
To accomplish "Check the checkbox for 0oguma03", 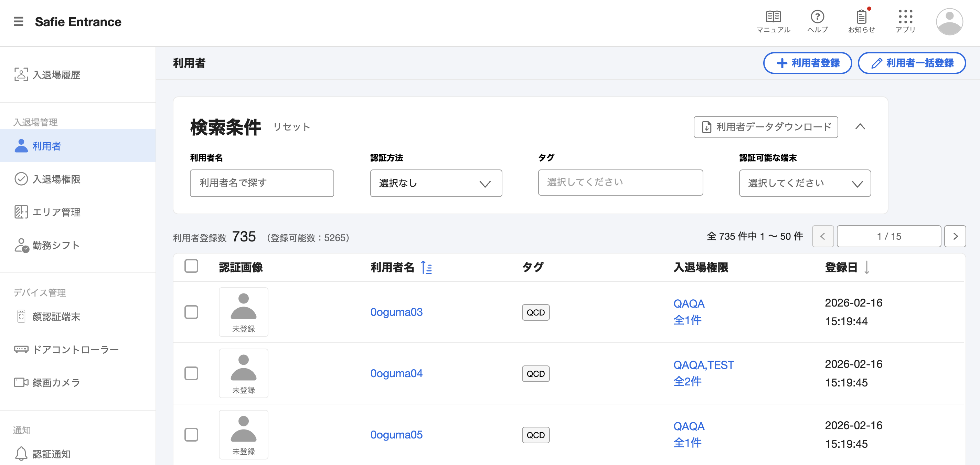I will (191, 312).
